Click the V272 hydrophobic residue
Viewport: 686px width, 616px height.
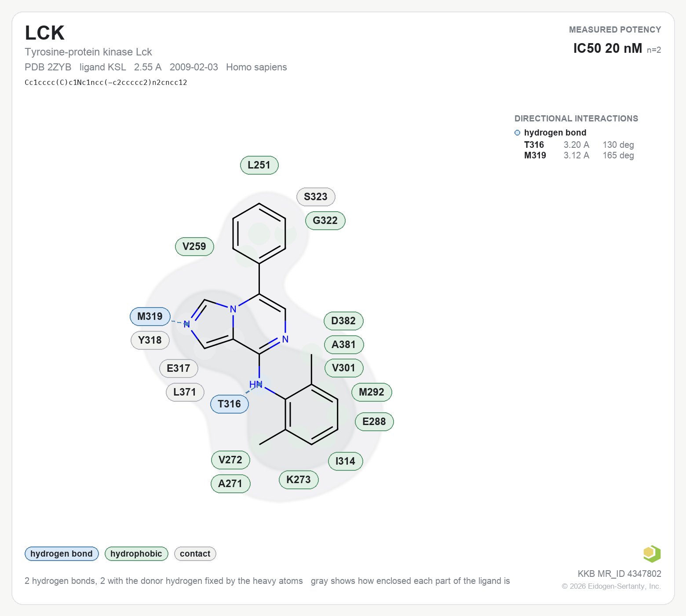pyautogui.click(x=230, y=460)
